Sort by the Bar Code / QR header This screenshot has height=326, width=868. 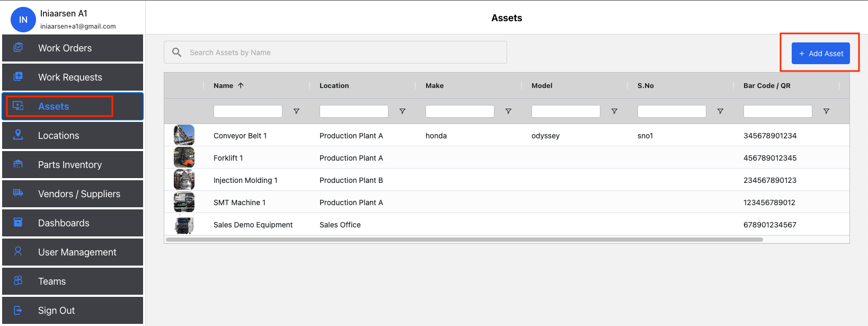[x=767, y=85]
